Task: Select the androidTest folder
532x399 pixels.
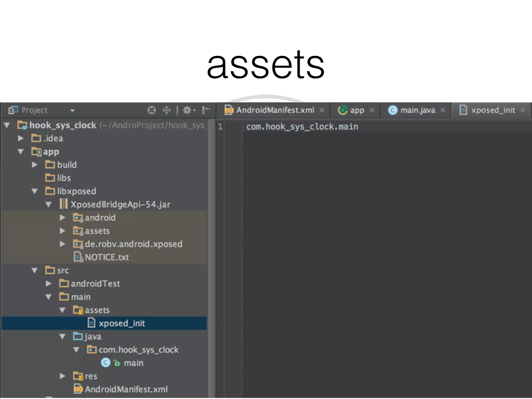Action: click(95, 284)
